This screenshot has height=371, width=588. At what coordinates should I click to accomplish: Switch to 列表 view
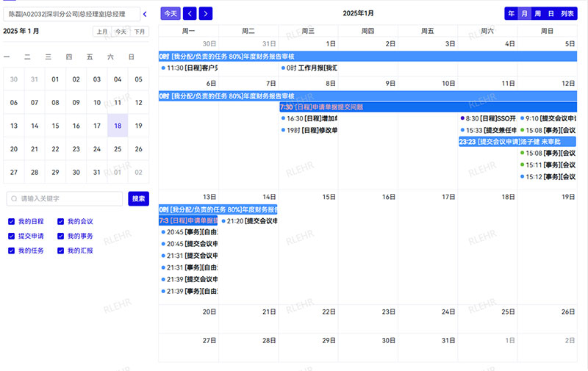(567, 13)
